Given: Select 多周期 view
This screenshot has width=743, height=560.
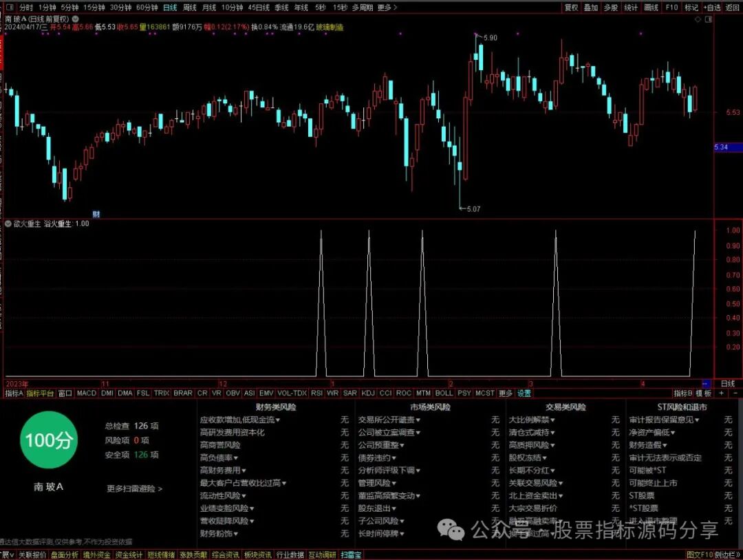Looking at the screenshot, I should (363, 8).
